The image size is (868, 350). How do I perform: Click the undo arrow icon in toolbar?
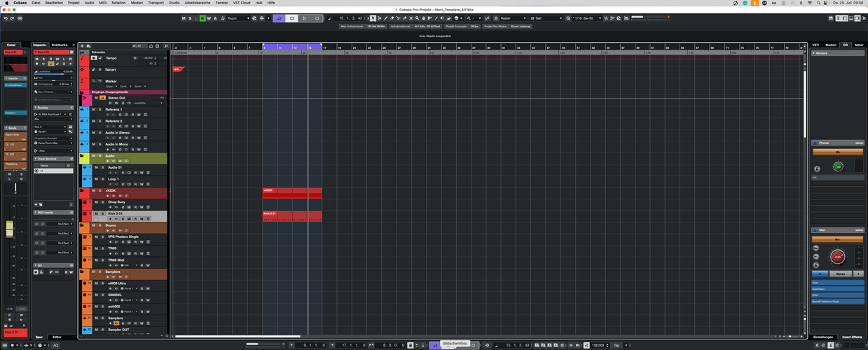pos(6,18)
